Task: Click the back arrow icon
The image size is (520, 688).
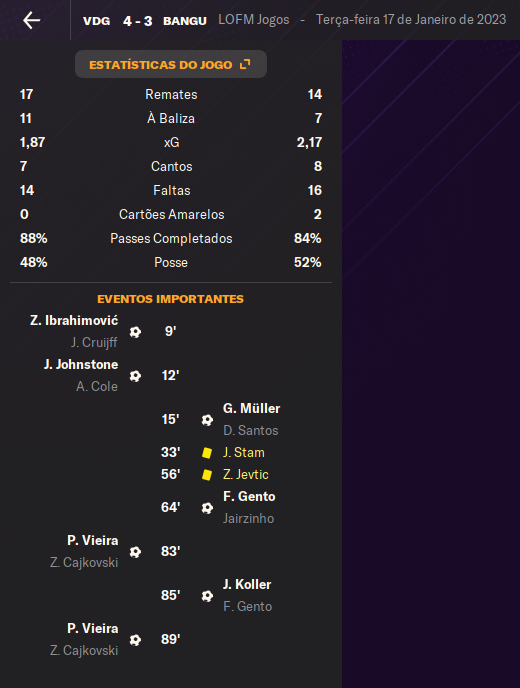Action: (32, 20)
